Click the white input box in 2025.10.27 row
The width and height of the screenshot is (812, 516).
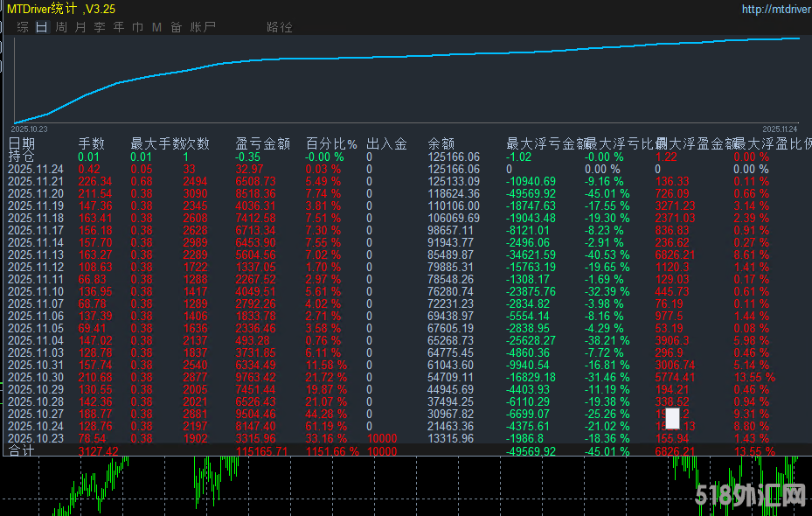coord(671,418)
